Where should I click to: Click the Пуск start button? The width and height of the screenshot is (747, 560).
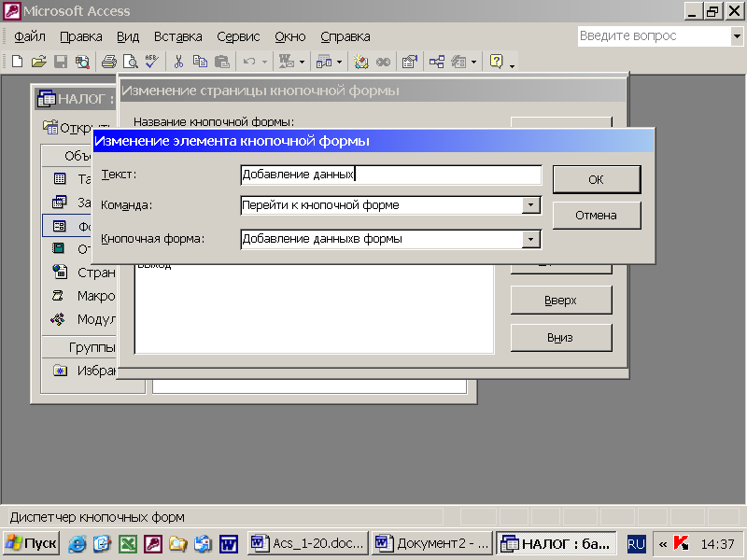coord(32,543)
